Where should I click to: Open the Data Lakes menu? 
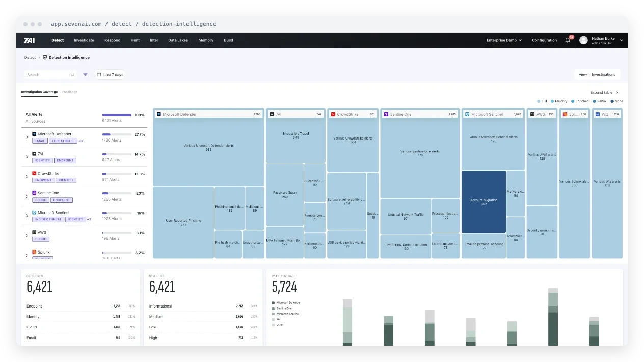[x=178, y=40]
